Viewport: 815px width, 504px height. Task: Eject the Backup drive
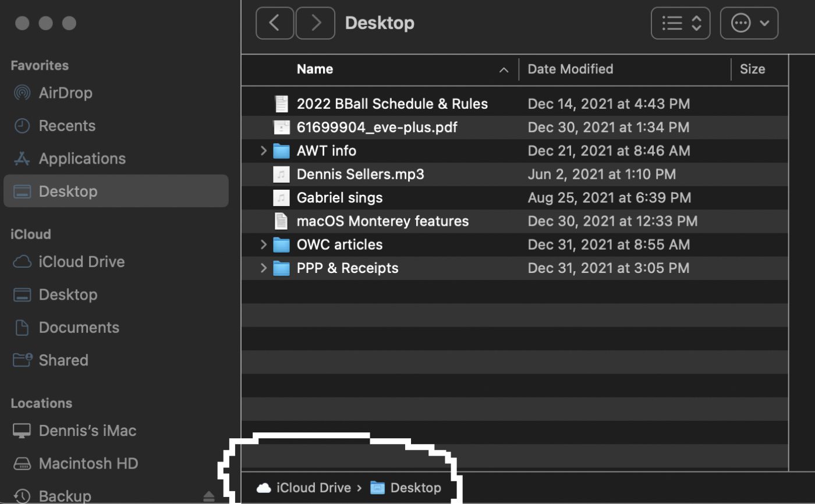[x=210, y=496]
